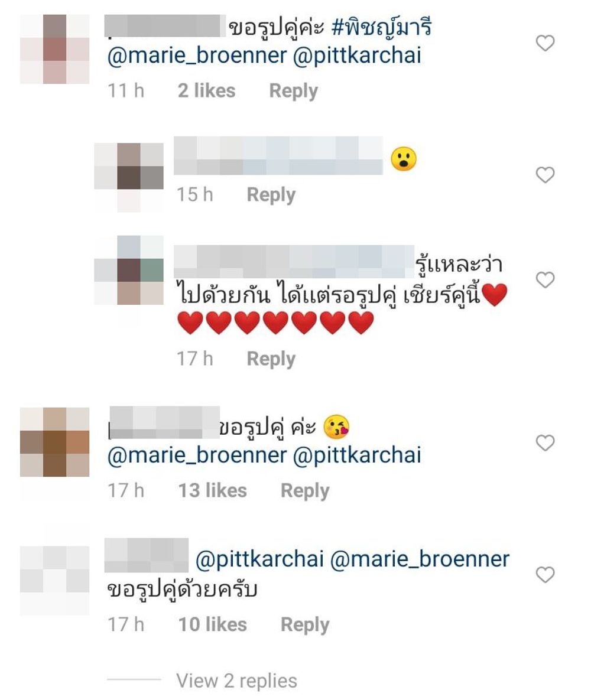Open avatar of the 13 likes commenter

tap(54, 442)
